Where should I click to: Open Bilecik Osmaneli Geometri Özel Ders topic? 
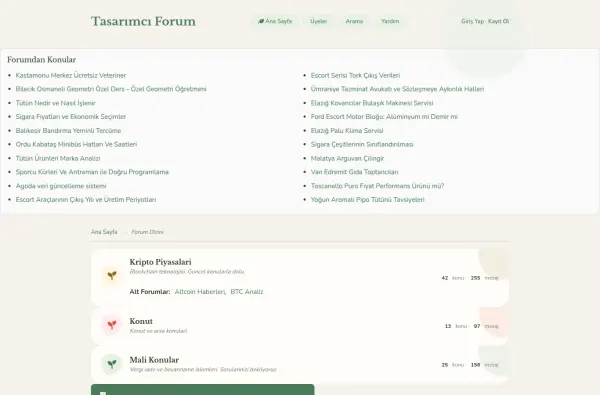(x=111, y=89)
